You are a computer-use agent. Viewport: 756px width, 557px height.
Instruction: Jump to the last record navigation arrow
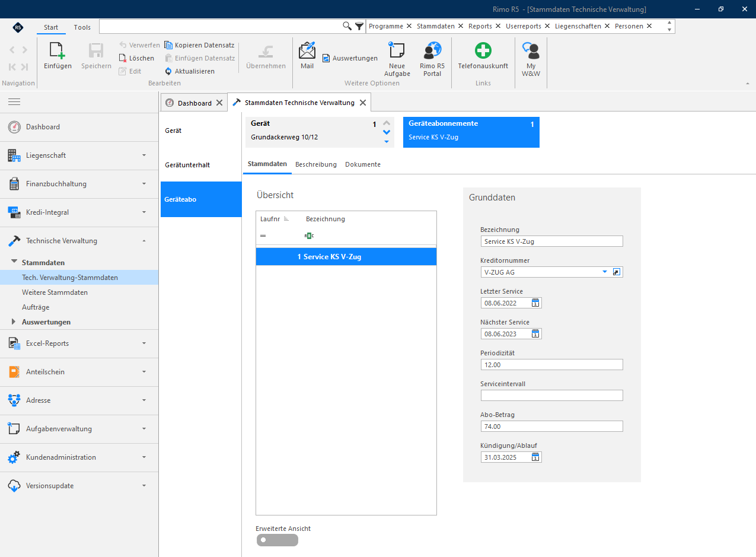click(24, 67)
